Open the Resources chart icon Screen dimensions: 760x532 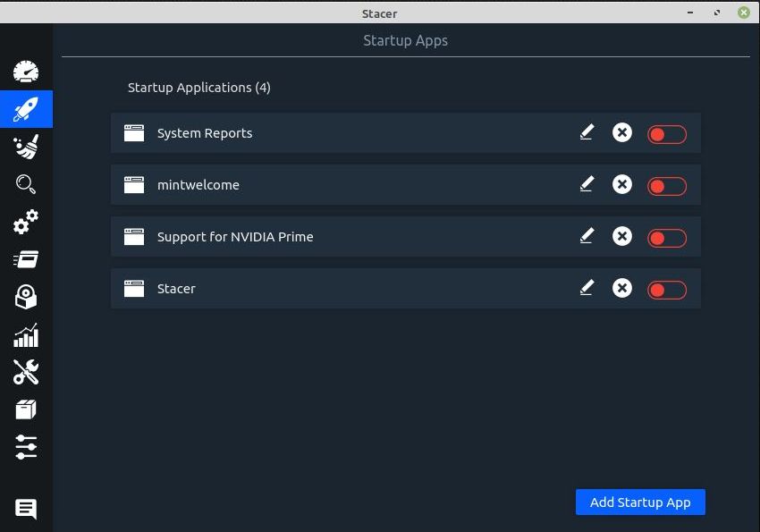[x=26, y=334]
